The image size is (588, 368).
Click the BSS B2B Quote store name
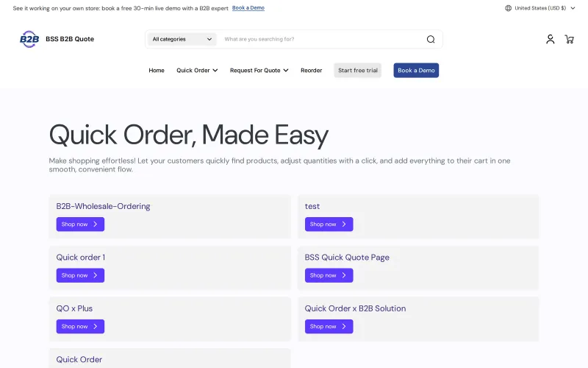[x=70, y=39]
